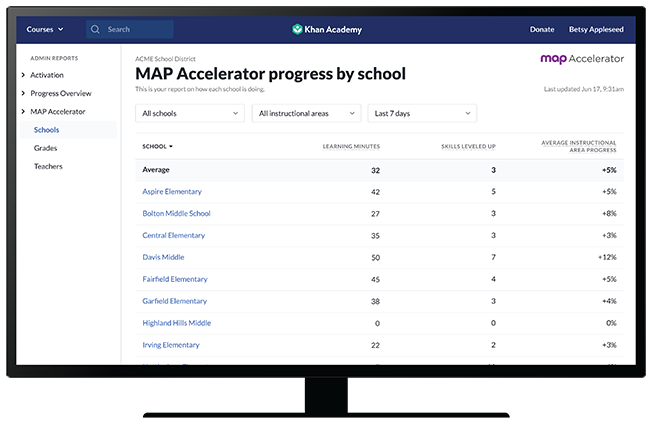Click Davis Middle's +12% progress value
The height and width of the screenshot is (423, 650).
tap(607, 257)
